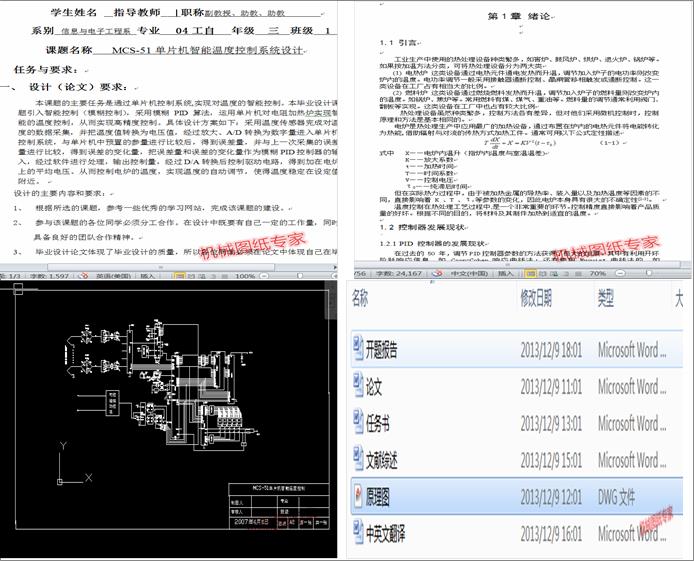This screenshot has height=561, width=694.
Task: Click horizontal scrollbar in 任务书 Word window
Action: coord(161,267)
